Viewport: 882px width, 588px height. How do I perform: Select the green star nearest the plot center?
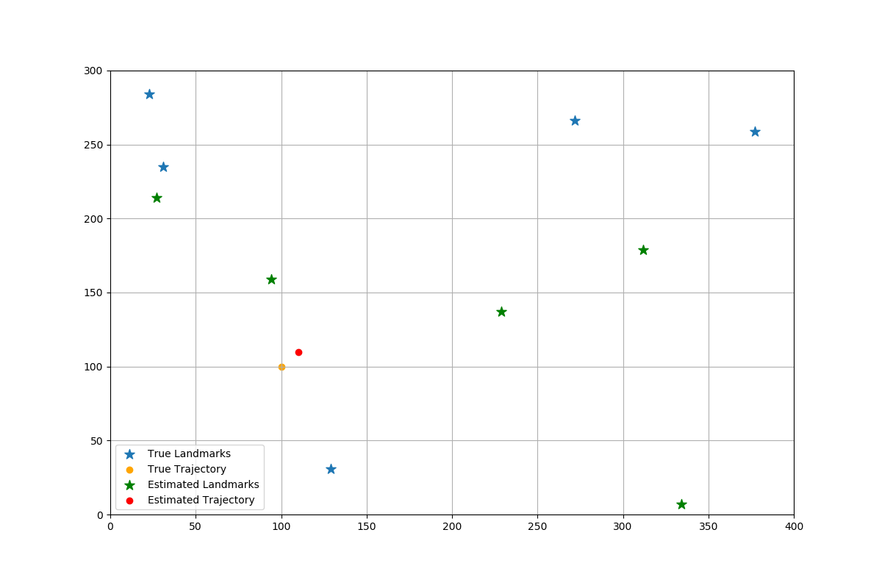(x=501, y=312)
